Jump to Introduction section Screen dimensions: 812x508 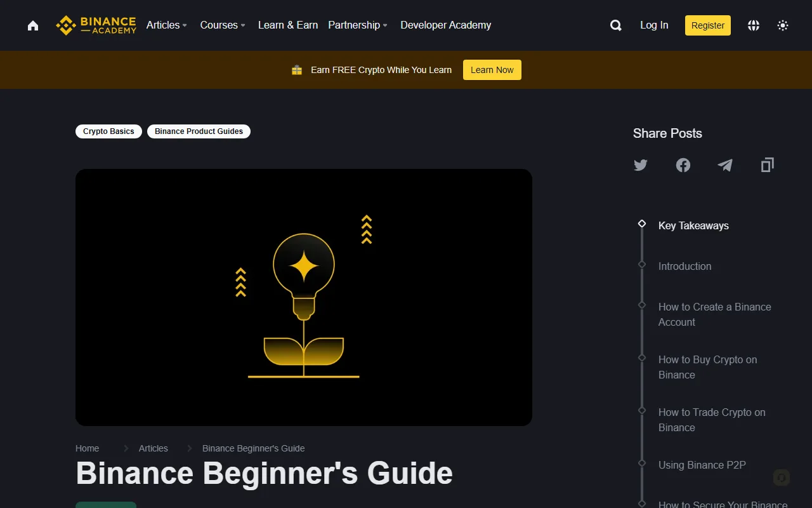[685, 267]
